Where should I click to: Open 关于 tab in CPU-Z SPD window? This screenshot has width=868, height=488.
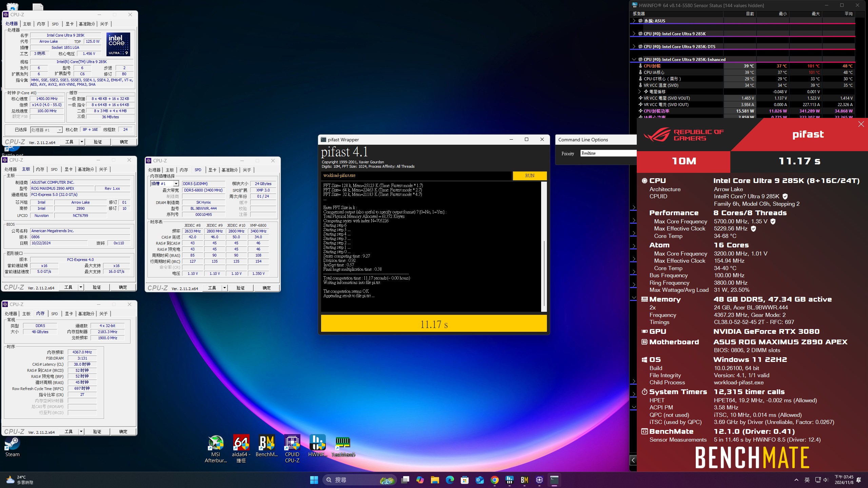247,170
